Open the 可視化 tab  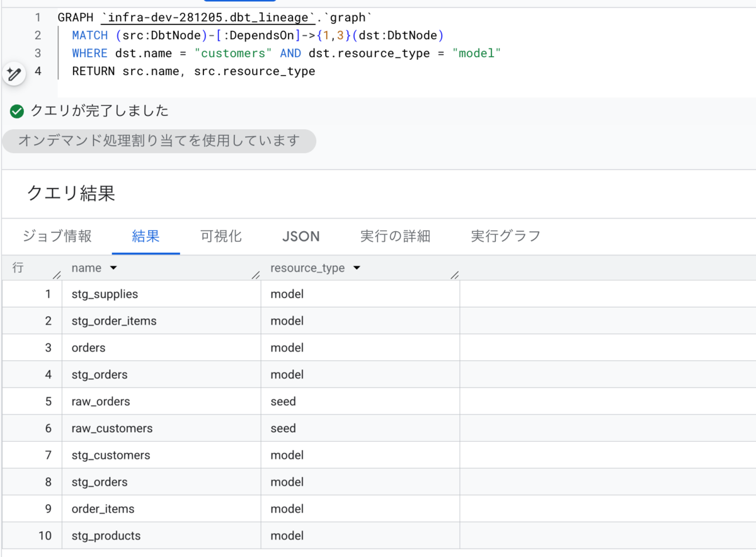coord(220,236)
